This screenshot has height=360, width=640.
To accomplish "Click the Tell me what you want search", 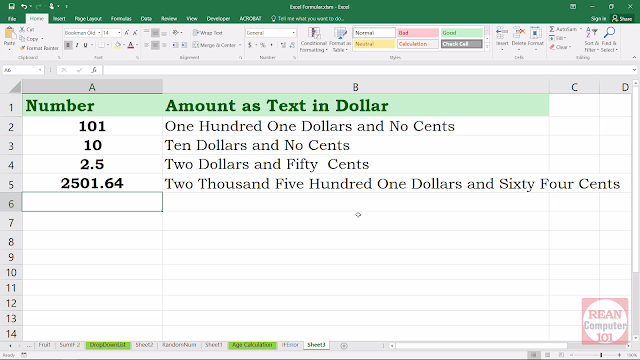I will [307, 19].
